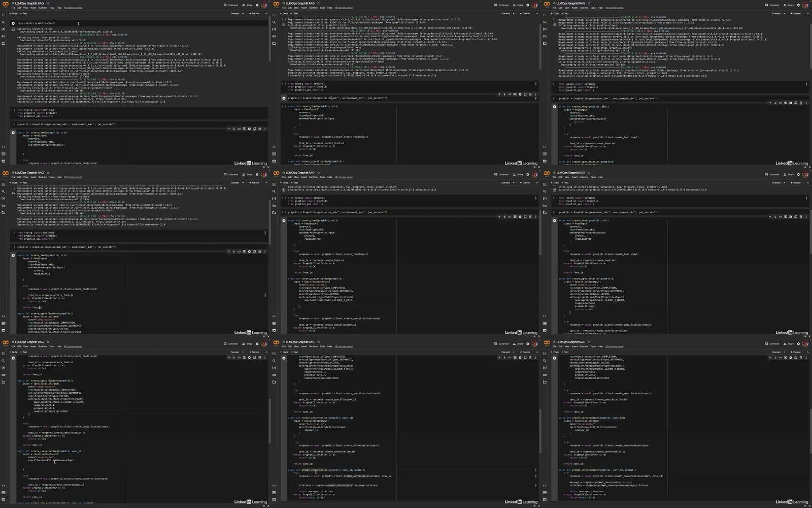The image size is (812, 508).
Task: Open the terminal in bottom-center frame sidebar
Action: point(274,499)
